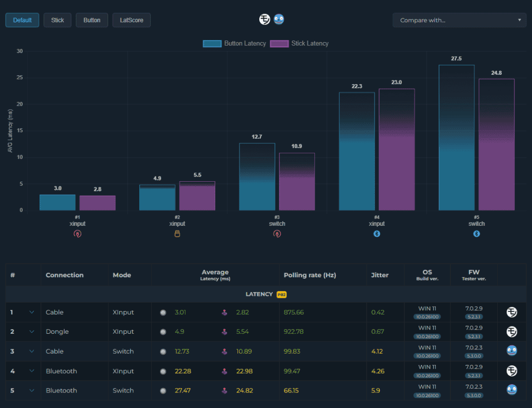Click the P82 latency badge
This screenshot has width=532, height=408.
pyautogui.click(x=282, y=294)
